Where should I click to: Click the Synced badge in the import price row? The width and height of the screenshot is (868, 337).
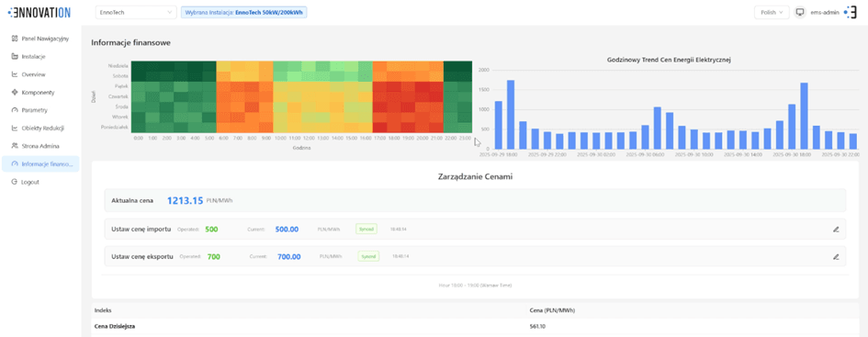(366, 229)
